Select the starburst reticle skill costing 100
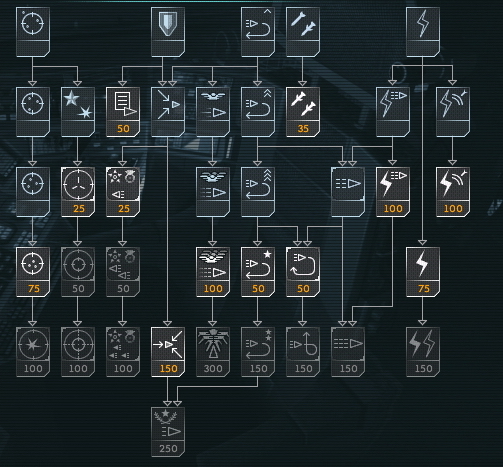 [x=33, y=352]
